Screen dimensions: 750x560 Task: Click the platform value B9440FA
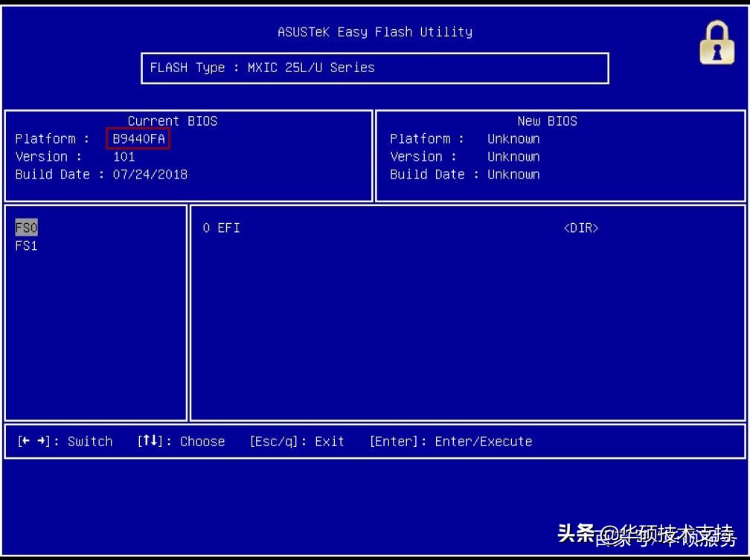click(138, 138)
